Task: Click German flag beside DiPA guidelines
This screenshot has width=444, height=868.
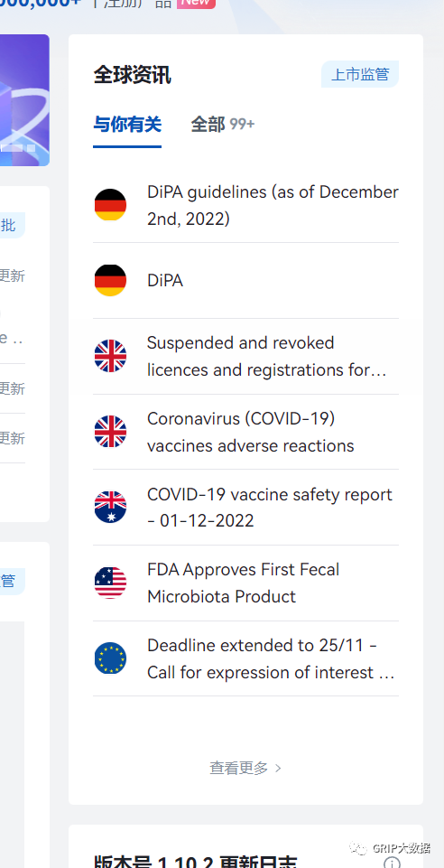Action: pos(110,205)
